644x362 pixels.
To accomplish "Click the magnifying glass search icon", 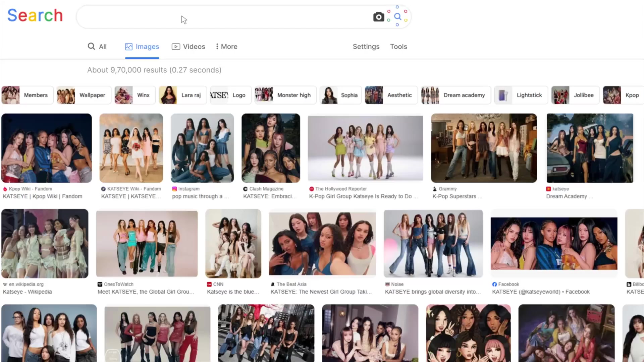I will pos(397,16).
